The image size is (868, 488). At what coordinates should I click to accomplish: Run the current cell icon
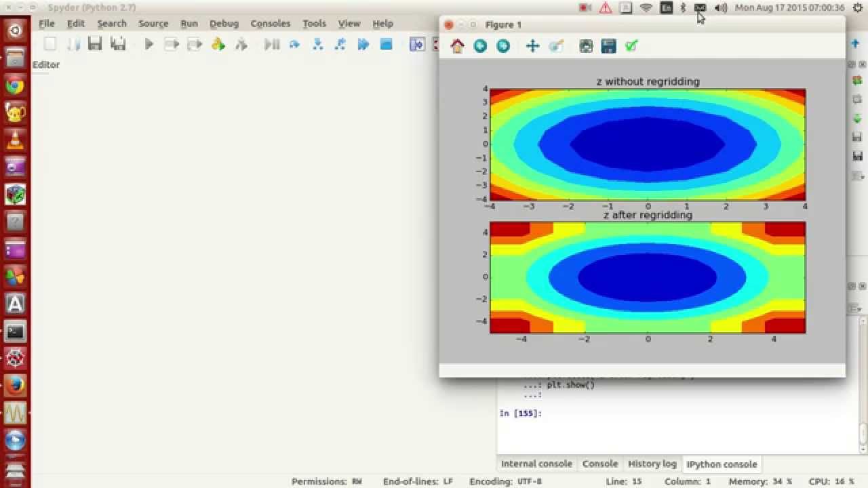tap(172, 45)
